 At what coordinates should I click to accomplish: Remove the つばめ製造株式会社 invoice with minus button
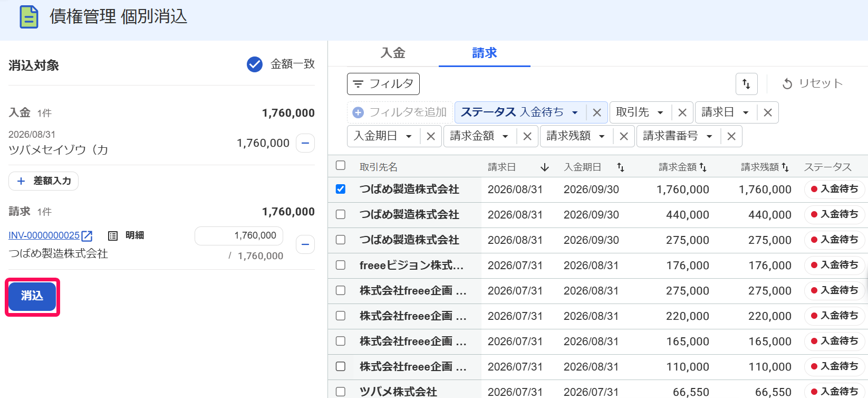click(305, 244)
